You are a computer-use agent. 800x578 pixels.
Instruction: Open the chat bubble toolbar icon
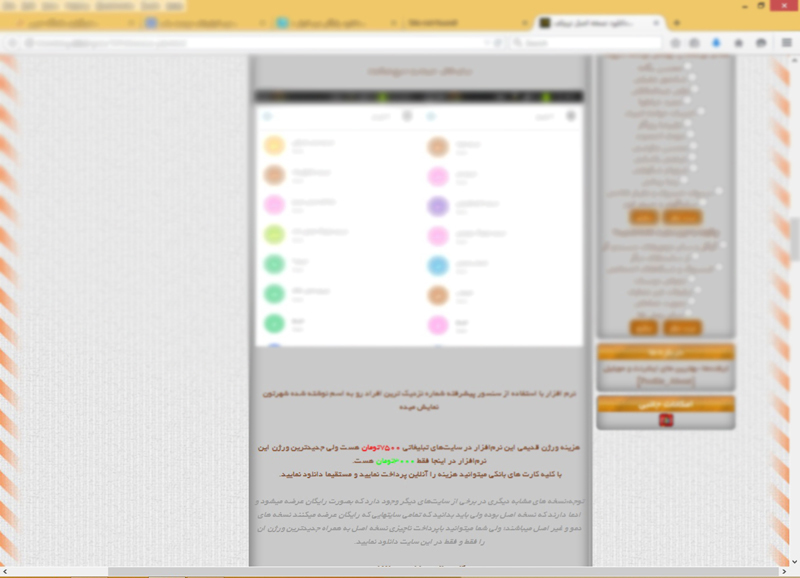(761, 43)
